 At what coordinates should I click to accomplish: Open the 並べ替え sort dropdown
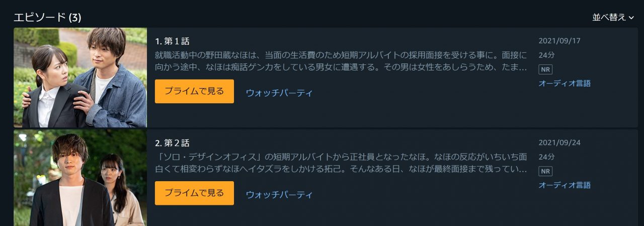613,17
